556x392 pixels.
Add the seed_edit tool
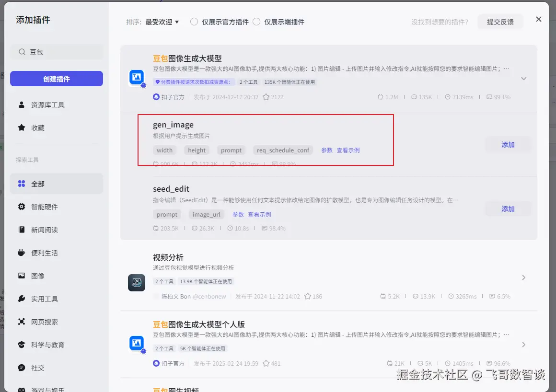(508, 209)
